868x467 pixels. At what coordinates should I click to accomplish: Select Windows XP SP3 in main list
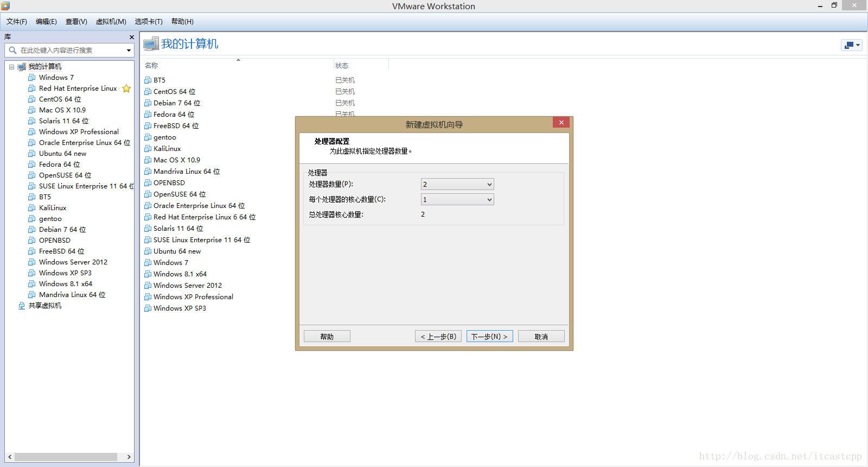(x=180, y=308)
